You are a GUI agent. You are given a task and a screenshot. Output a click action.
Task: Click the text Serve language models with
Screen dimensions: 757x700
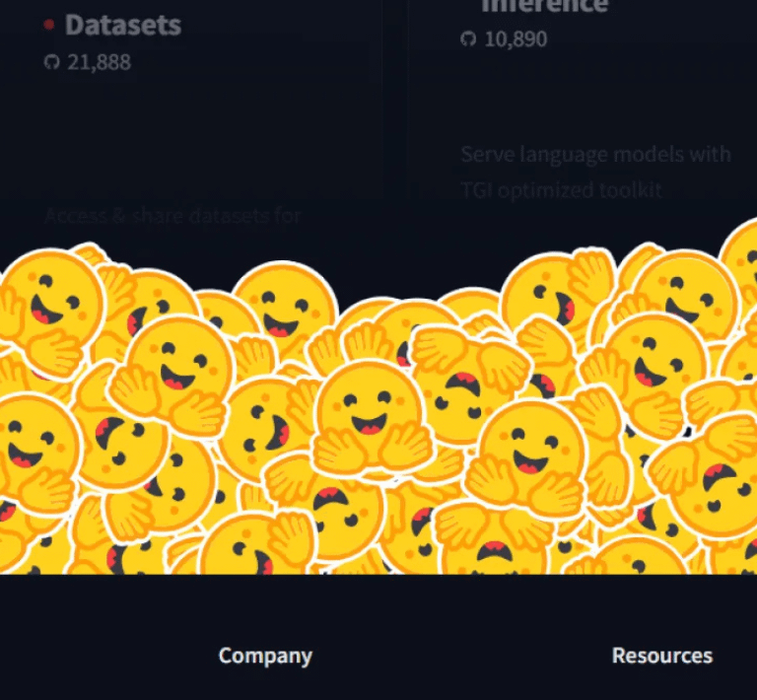point(595,155)
